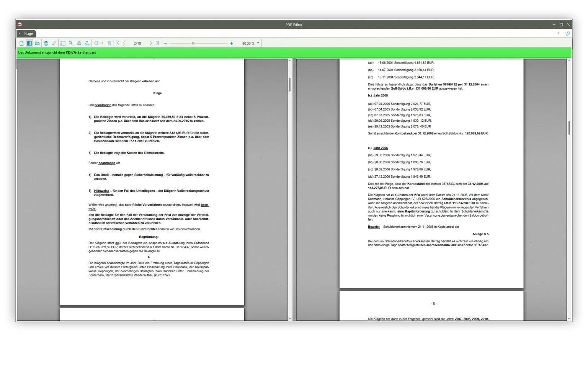Jump to the first page

pos(118,43)
